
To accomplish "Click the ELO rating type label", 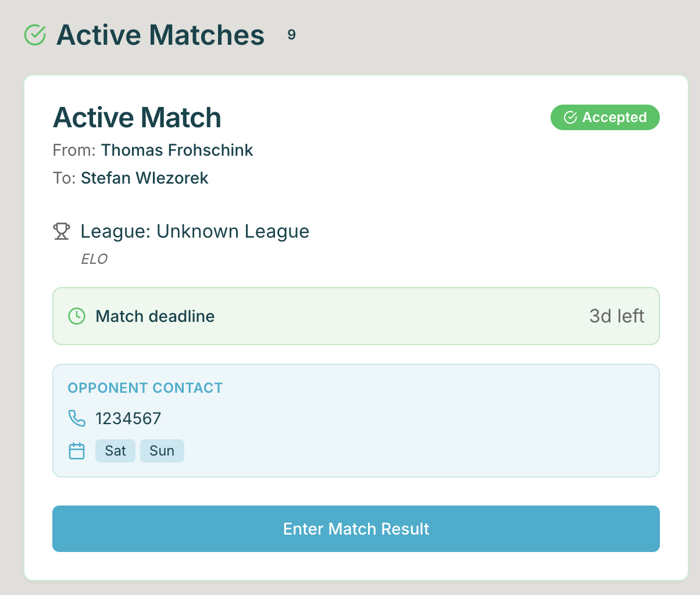I will [94, 259].
